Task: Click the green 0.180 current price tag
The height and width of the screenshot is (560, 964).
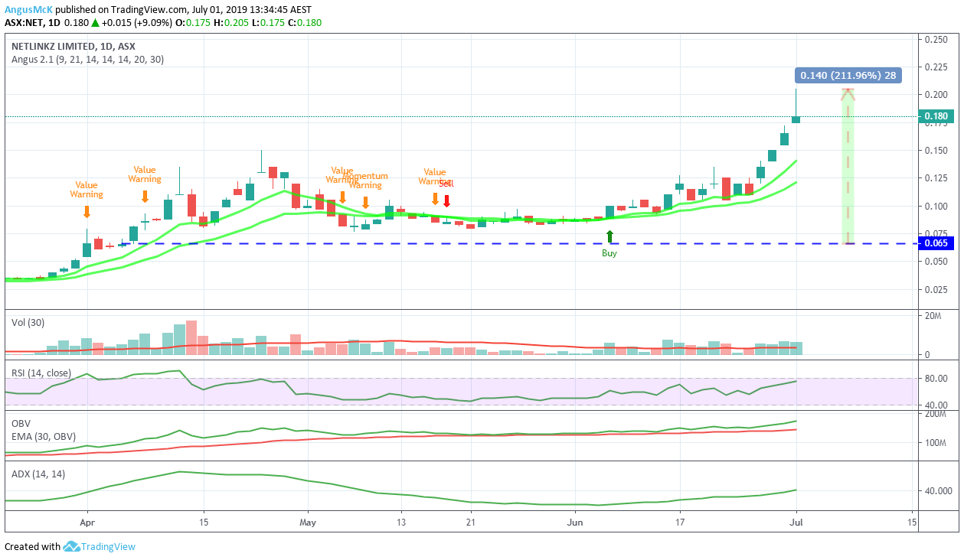Action: click(x=936, y=116)
